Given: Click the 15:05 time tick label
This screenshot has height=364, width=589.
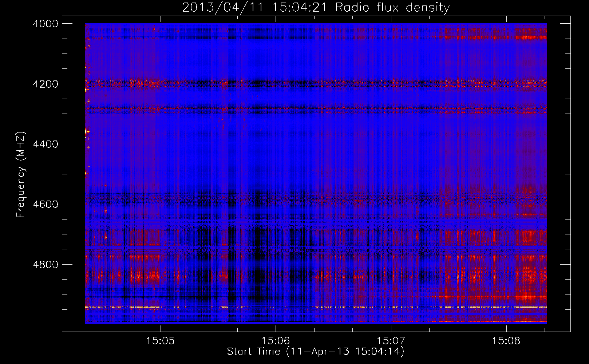Looking at the screenshot, I should (161, 341).
